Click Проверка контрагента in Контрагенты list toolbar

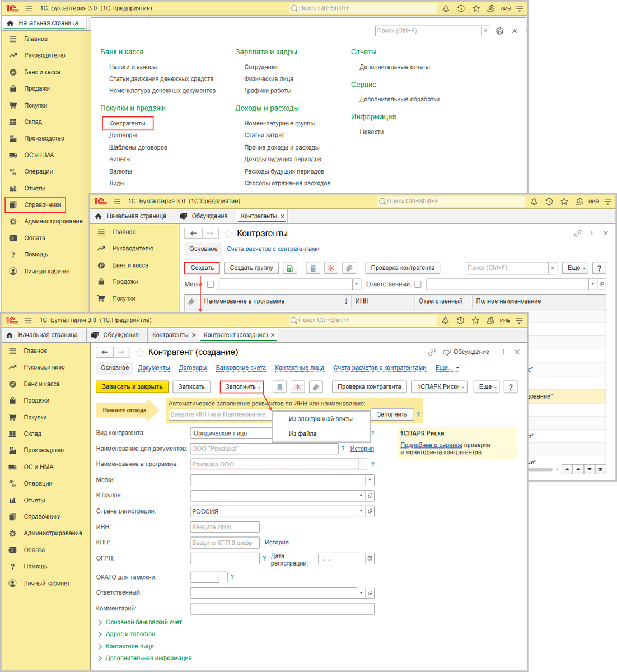[x=403, y=268]
